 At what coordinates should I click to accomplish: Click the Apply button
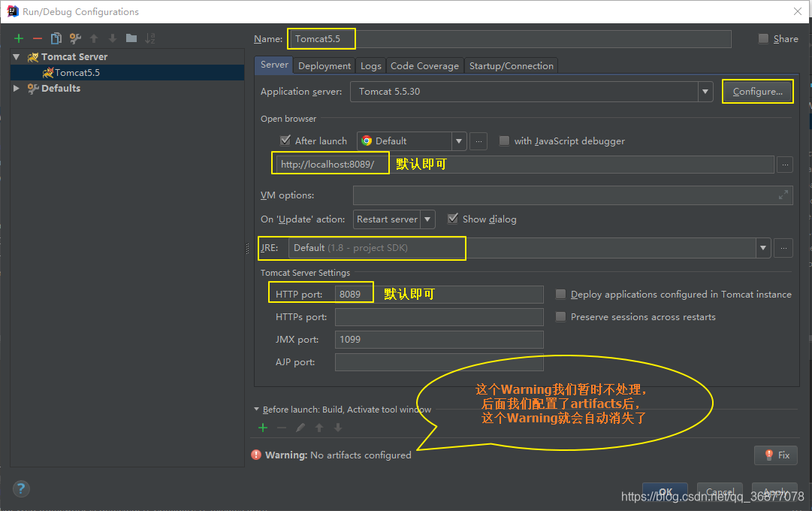(774, 491)
